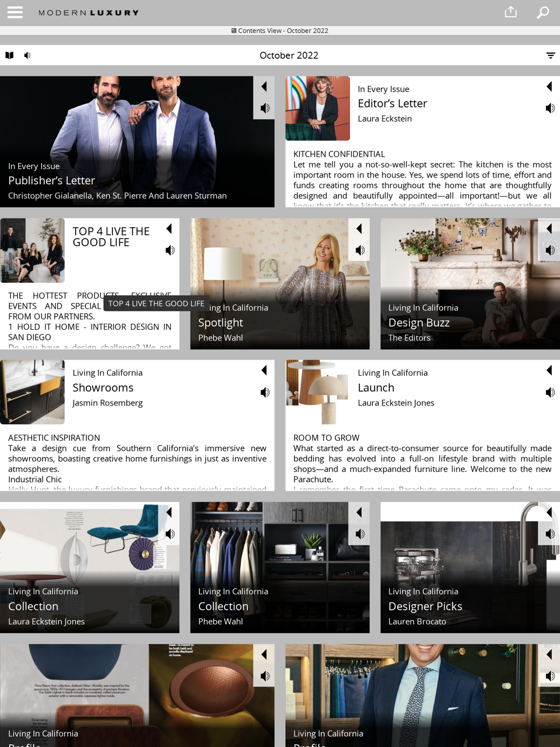The width and height of the screenshot is (560, 747).
Task: Play audio for Spotlight by Phebe Wahl
Action: [360, 250]
